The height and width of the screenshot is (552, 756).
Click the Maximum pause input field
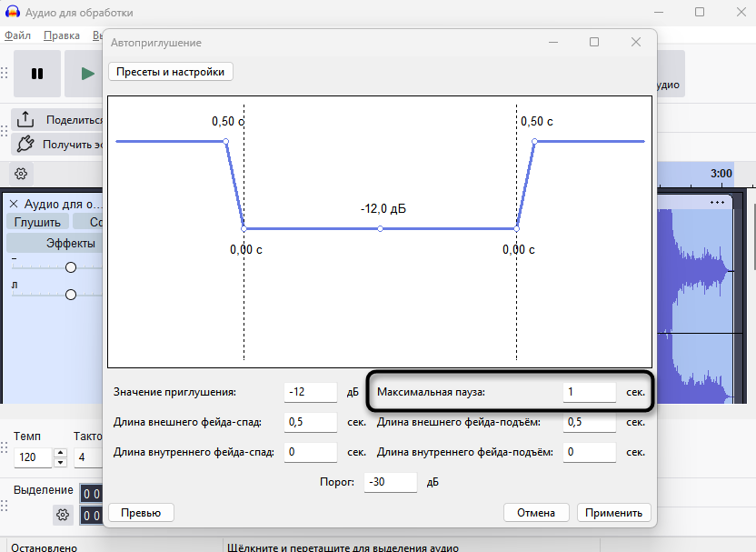(x=589, y=392)
